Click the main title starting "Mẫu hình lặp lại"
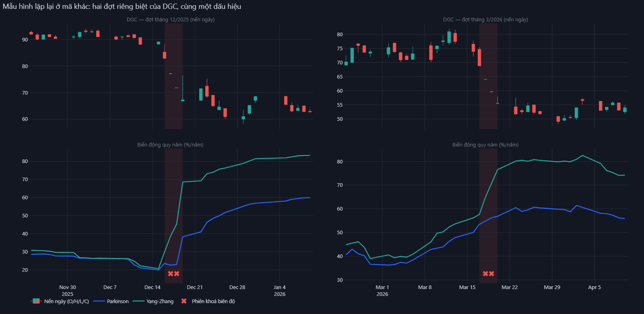644x314 pixels. click(122, 6)
